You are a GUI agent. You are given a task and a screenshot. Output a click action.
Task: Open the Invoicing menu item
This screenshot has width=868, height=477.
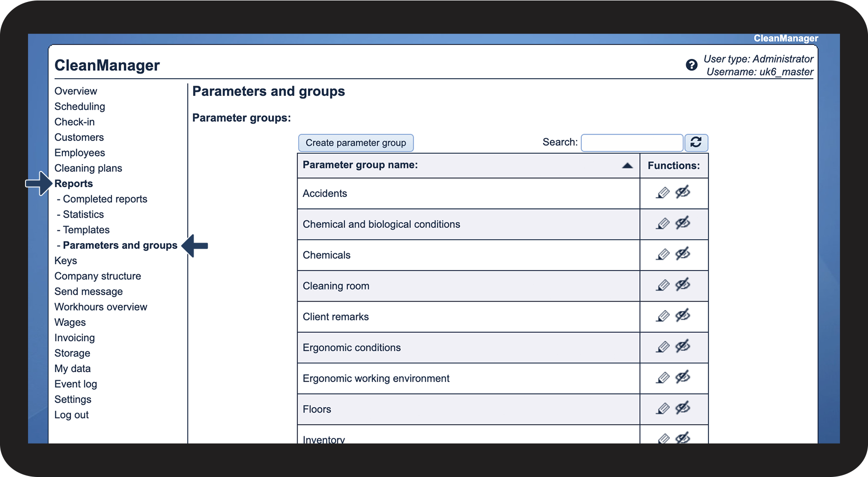tap(75, 337)
